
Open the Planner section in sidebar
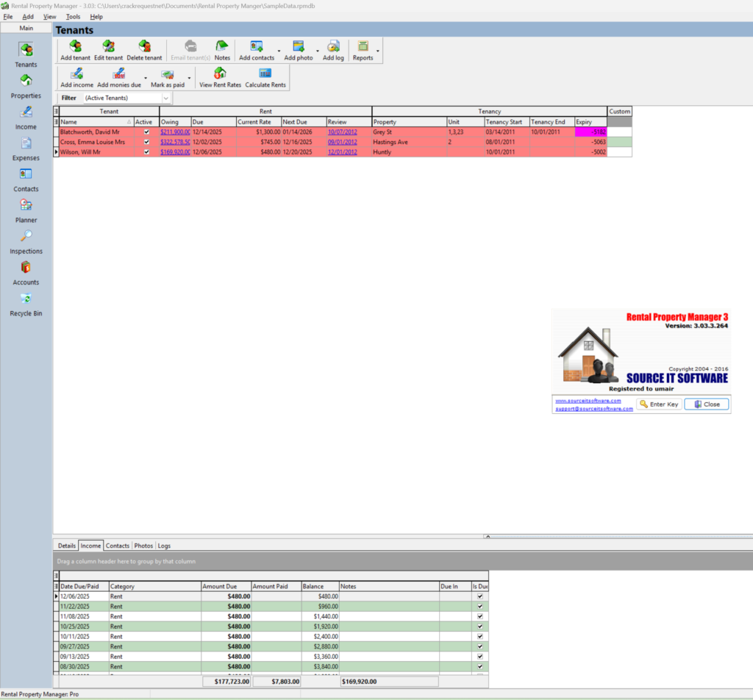[x=26, y=211]
